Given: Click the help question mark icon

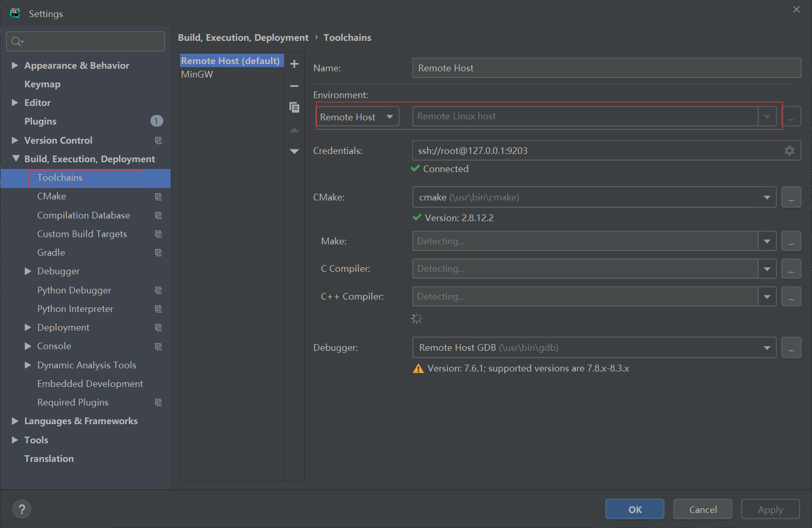Looking at the screenshot, I should (22, 509).
